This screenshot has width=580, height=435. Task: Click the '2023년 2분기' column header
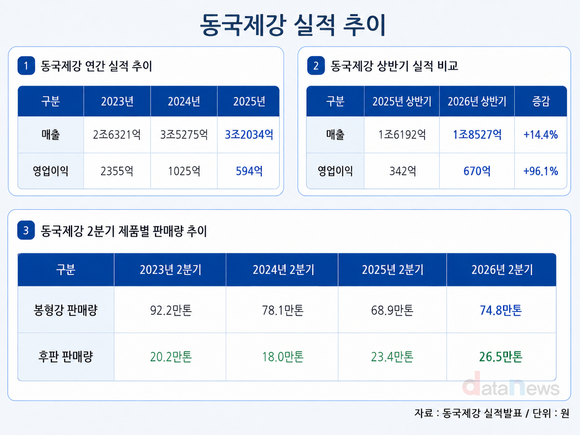[x=171, y=270]
